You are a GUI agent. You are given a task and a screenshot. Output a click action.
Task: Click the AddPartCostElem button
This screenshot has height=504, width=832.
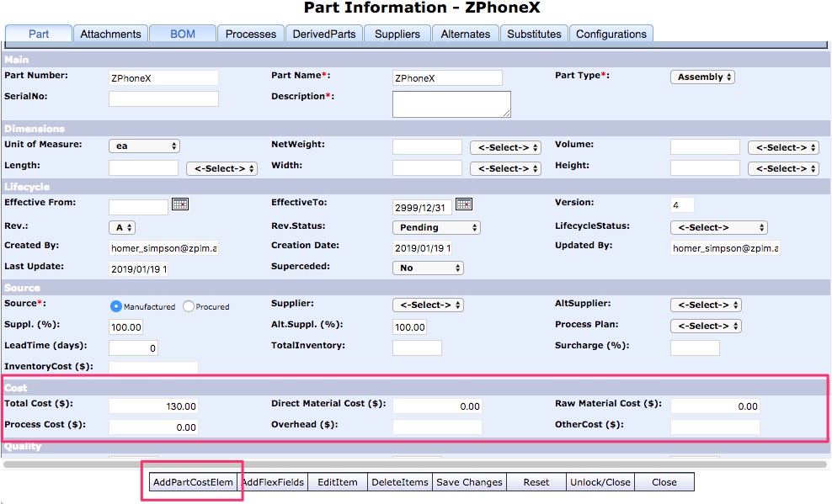(x=193, y=482)
